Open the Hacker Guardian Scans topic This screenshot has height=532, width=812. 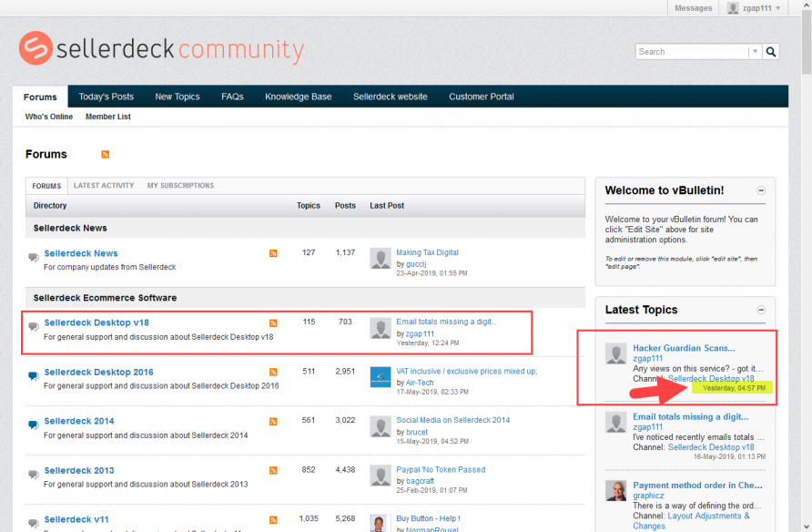[684, 348]
